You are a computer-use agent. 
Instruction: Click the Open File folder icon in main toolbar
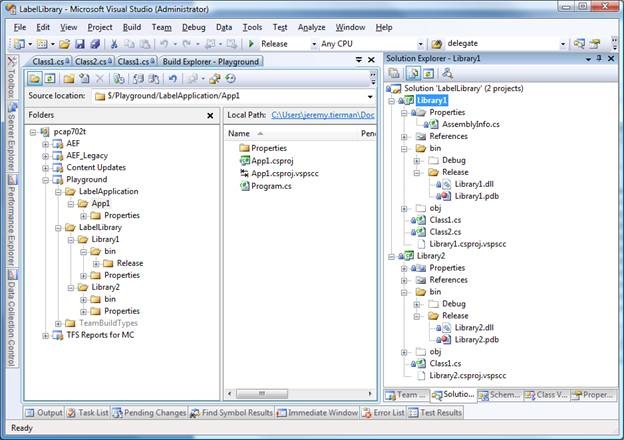pyautogui.click(x=64, y=44)
